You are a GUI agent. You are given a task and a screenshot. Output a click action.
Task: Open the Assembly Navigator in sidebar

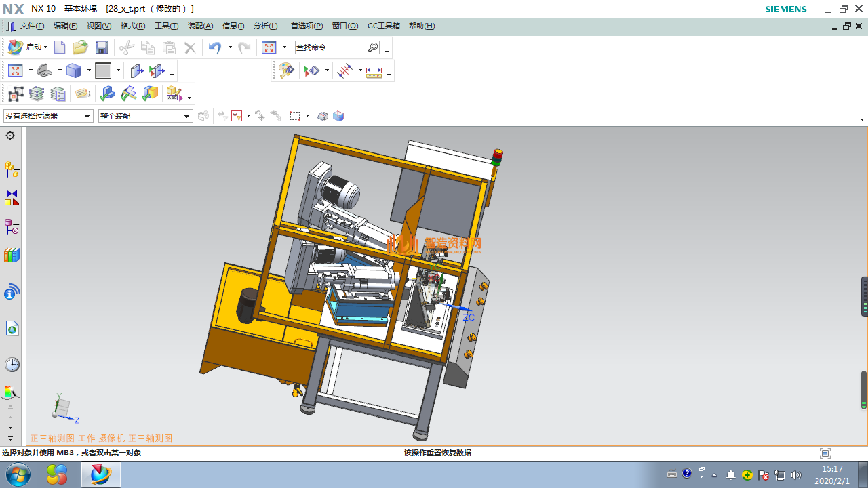click(12, 169)
